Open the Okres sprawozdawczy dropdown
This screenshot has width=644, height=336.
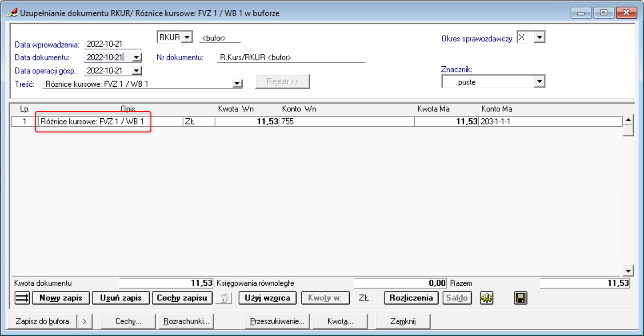tap(540, 37)
